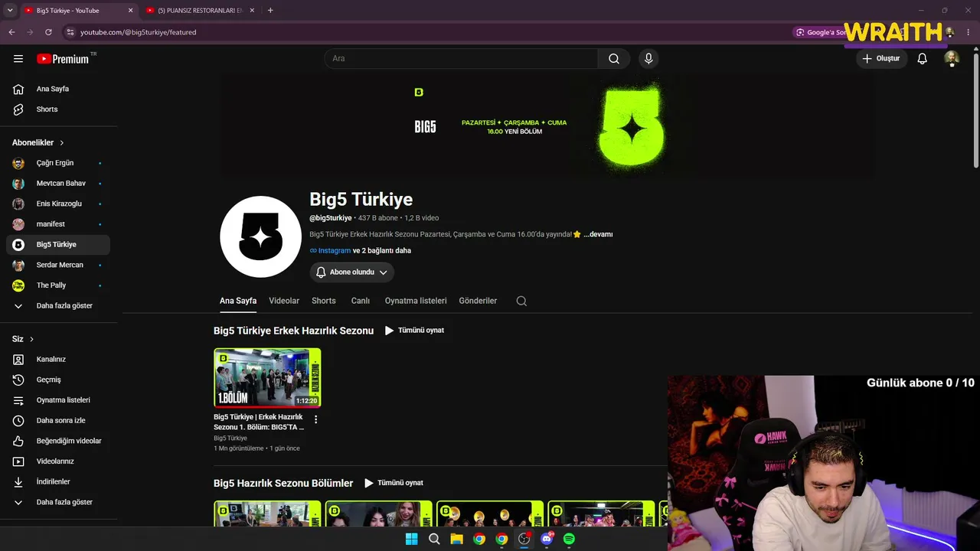Click the browser address bar URL
The image size is (980, 551).
(138, 32)
